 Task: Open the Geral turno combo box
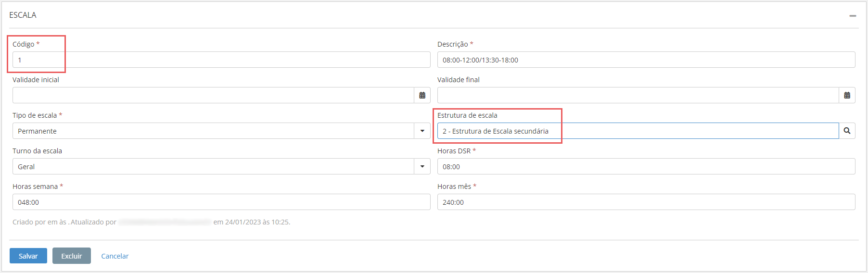pyautogui.click(x=213, y=166)
